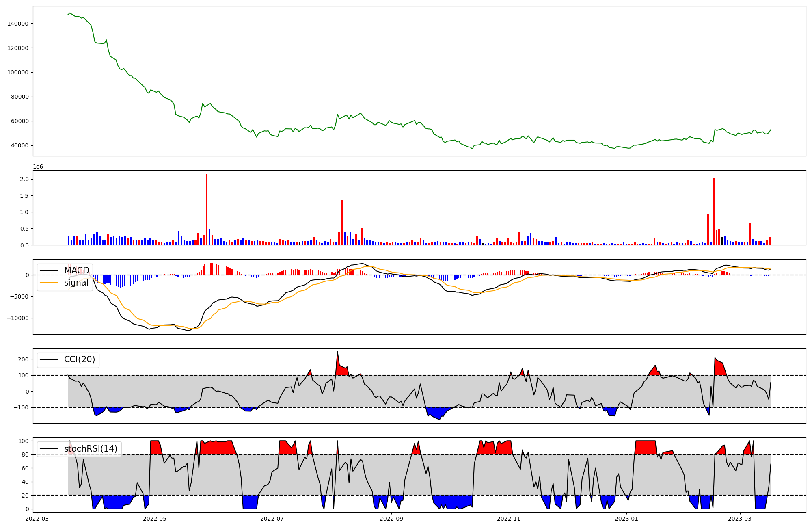Click the 2022-11 x-axis date label

509,519
